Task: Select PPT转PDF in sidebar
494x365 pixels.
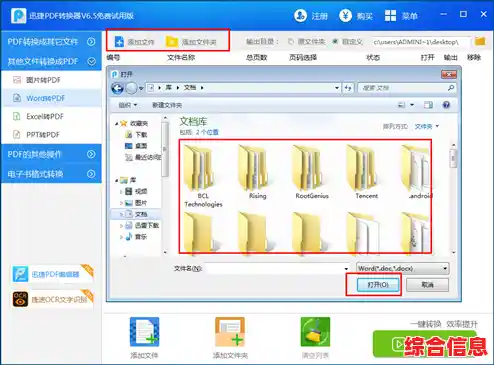Action: pos(51,135)
